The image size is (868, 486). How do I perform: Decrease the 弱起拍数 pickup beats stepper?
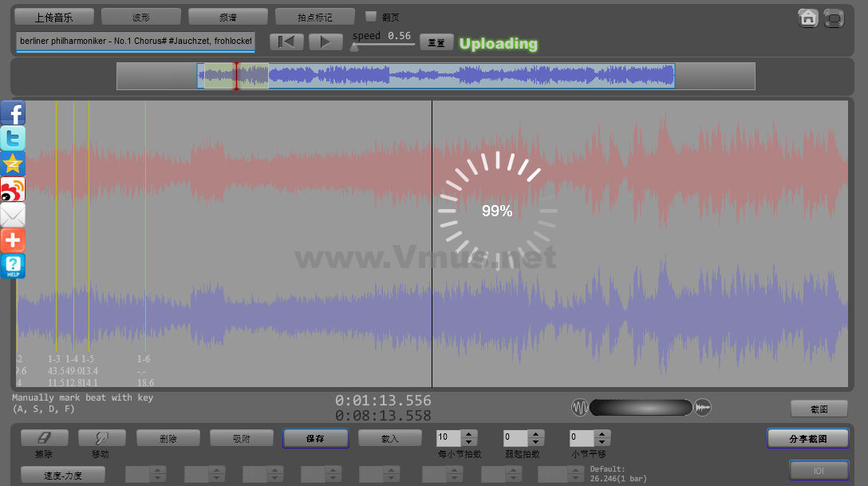(x=536, y=442)
